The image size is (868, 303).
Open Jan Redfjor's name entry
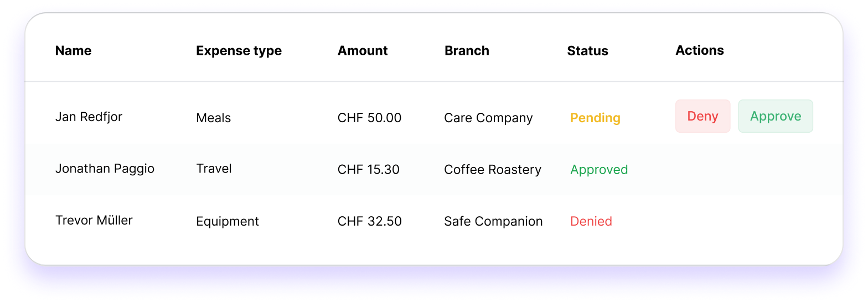click(x=89, y=117)
